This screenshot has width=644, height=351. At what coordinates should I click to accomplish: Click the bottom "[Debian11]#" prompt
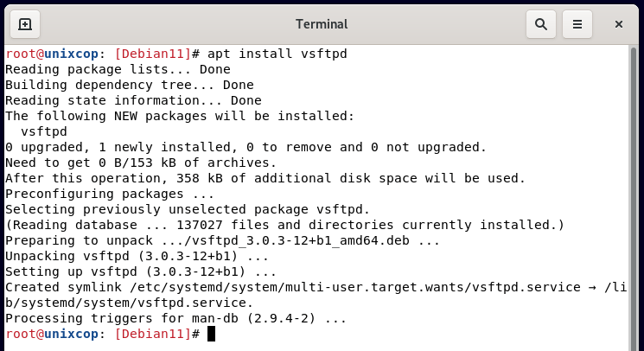click(156, 334)
